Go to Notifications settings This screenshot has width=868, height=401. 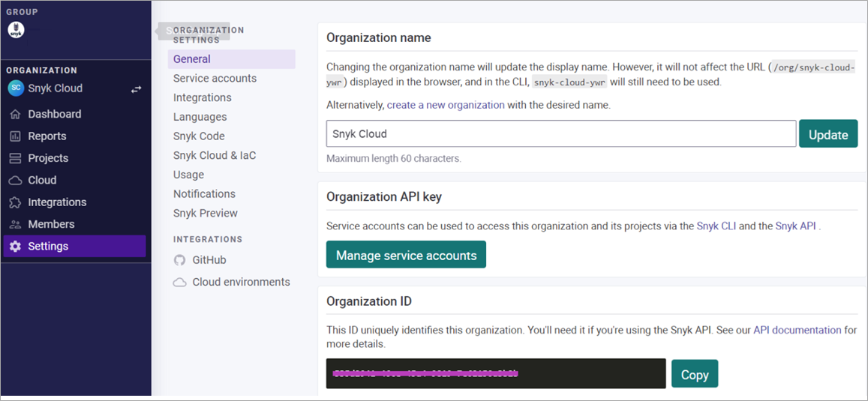(x=204, y=194)
